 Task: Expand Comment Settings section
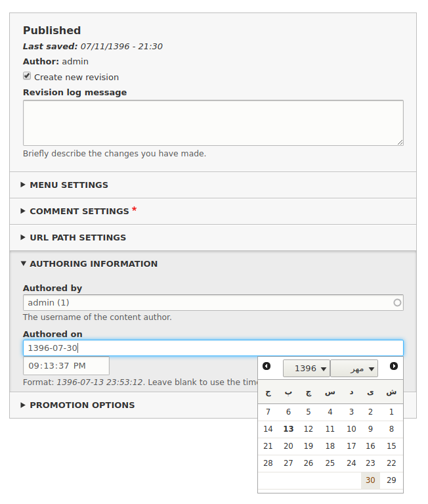point(79,211)
